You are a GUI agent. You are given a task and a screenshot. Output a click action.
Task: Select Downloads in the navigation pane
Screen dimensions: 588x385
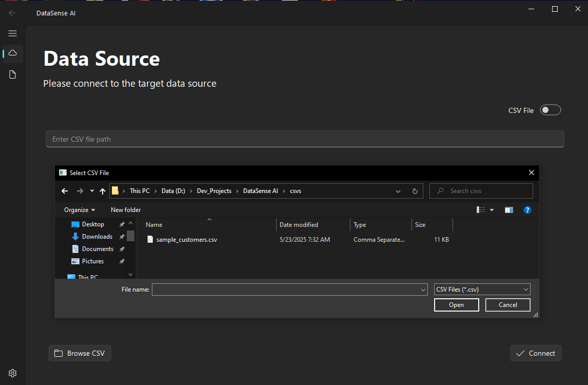[x=97, y=237]
